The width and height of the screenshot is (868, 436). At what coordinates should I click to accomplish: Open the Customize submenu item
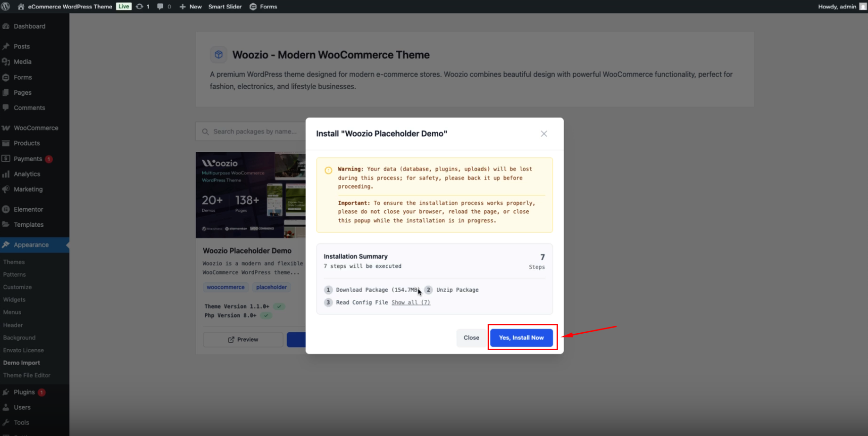(x=17, y=287)
